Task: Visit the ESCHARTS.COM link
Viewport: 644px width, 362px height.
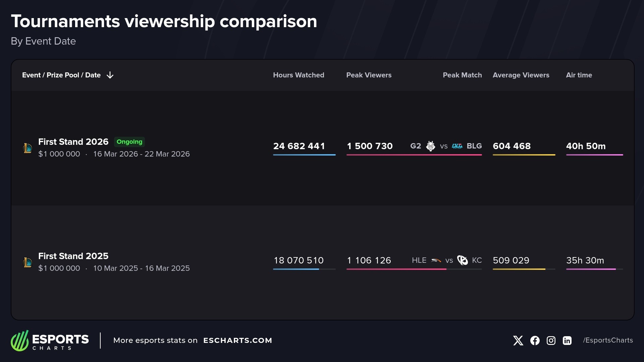Action: [237, 341]
